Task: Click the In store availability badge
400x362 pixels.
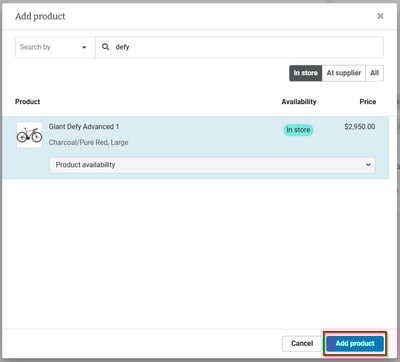Action: tap(298, 130)
